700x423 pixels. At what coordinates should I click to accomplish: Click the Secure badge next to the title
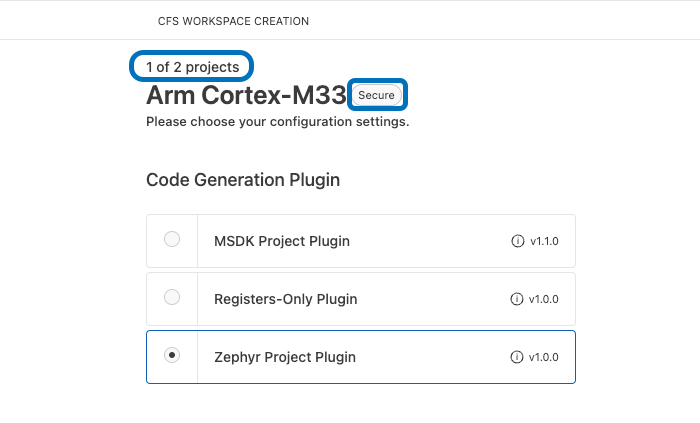click(x=376, y=94)
